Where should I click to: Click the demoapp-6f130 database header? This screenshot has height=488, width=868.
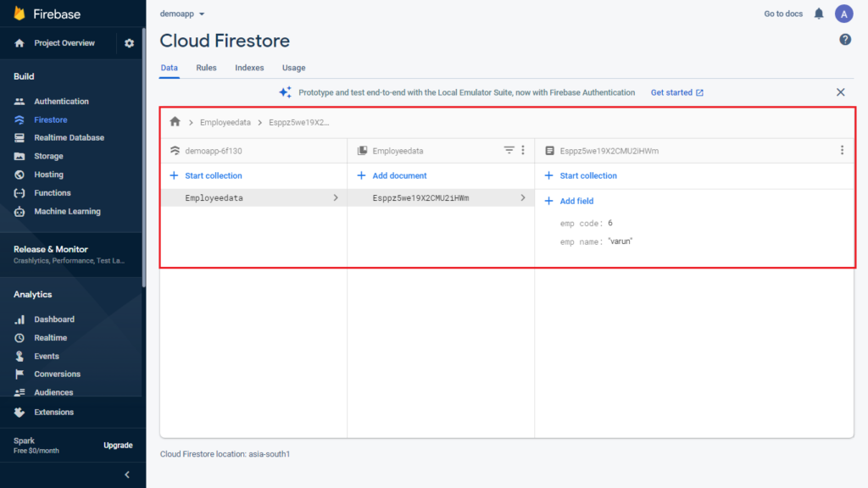213,151
